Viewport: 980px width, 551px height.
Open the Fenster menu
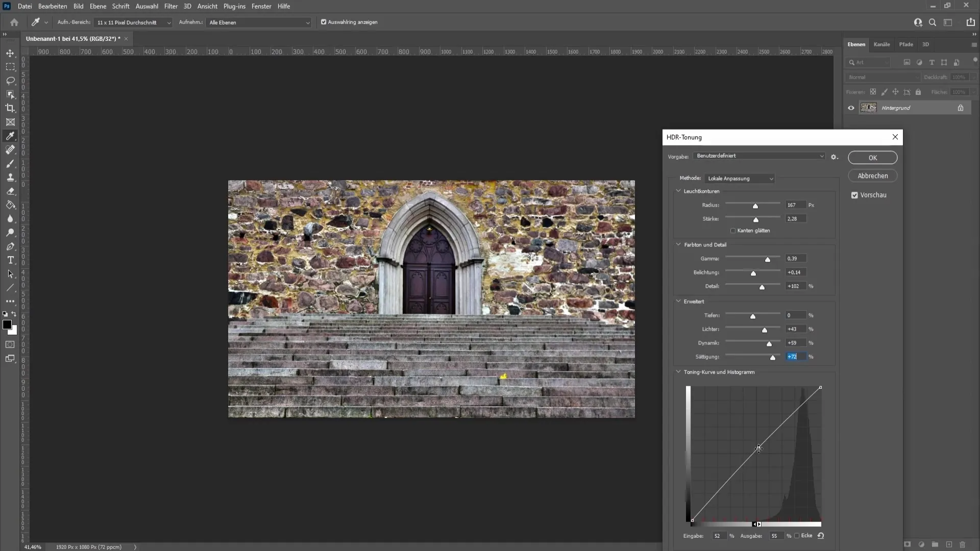pyautogui.click(x=261, y=6)
